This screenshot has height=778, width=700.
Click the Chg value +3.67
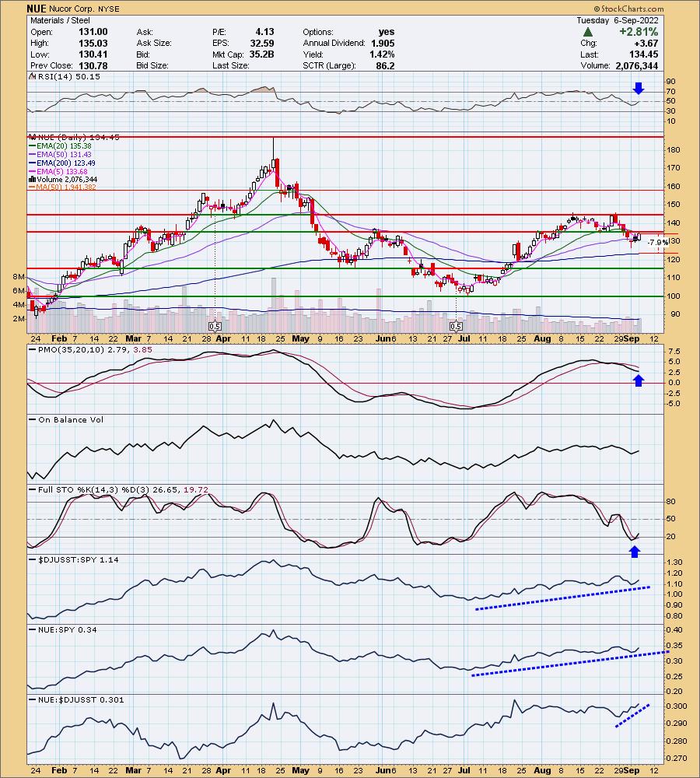[x=646, y=43]
